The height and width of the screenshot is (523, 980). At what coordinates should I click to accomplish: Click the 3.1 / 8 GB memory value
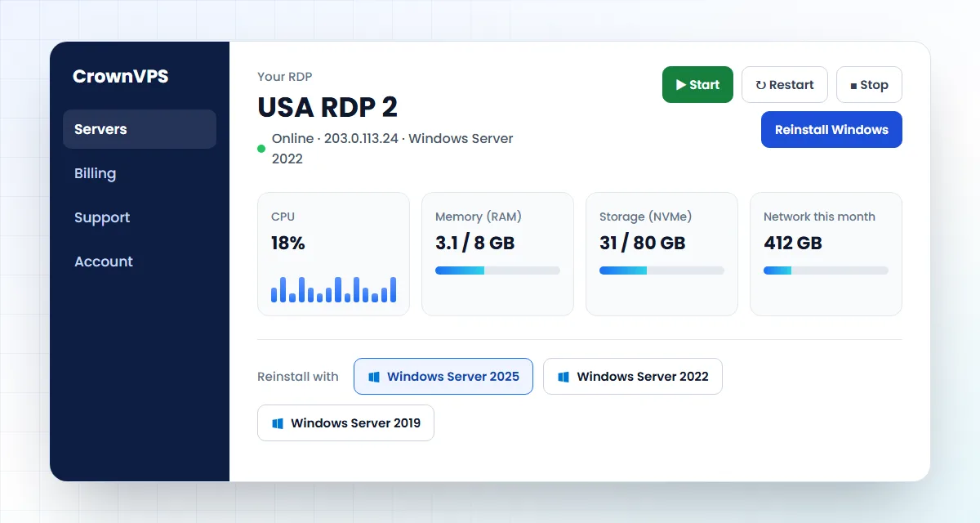475,243
